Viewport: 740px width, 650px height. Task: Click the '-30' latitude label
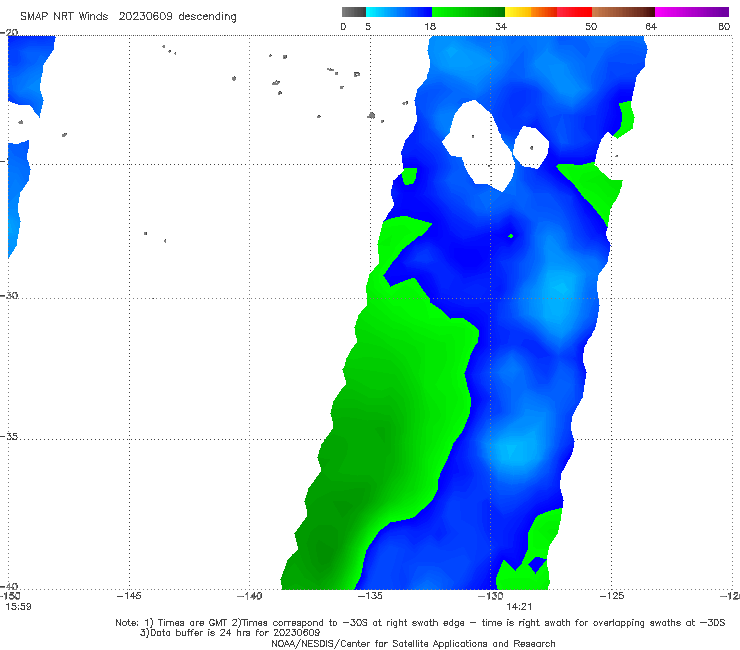click(x=9, y=295)
